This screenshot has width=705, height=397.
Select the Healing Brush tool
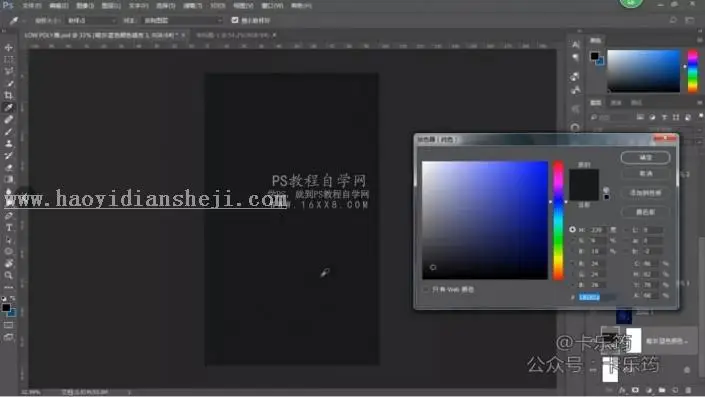9,120
